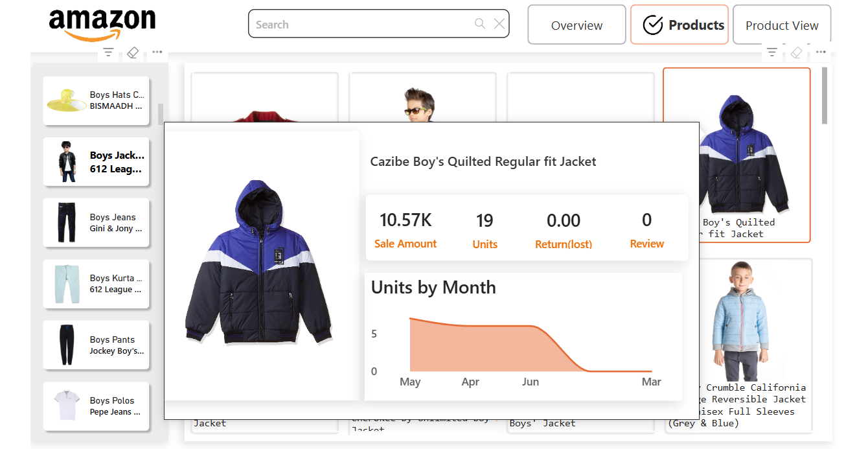Click the product grid vertical scrollbar
This screenshot has height=449, width=868.
[825, 96]
